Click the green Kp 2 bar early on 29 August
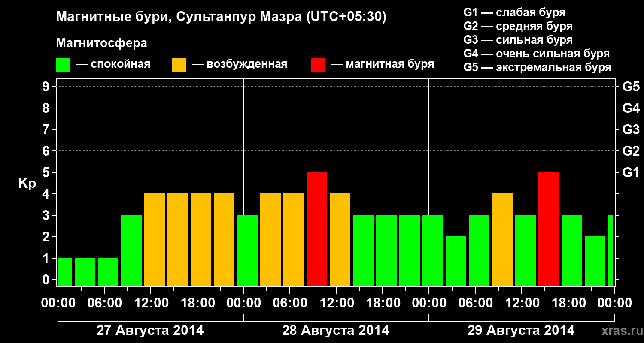The height and width of the screenshot is (343, 644). point(456,261)
